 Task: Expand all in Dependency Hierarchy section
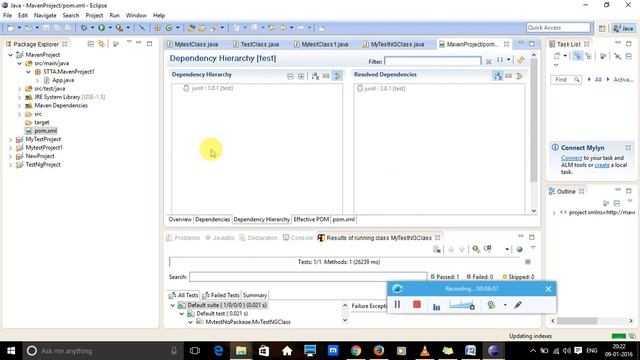click(x=301, y=76)
